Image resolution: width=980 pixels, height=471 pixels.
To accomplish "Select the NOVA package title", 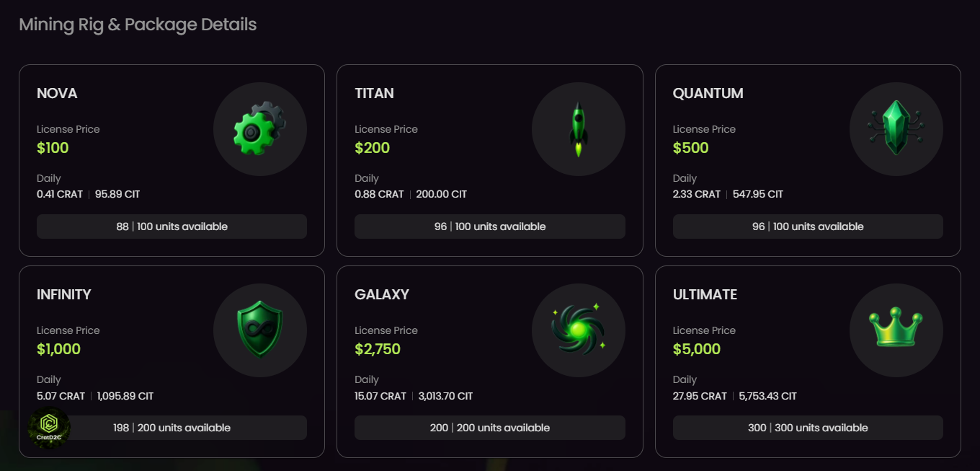I will pos(57,93).
